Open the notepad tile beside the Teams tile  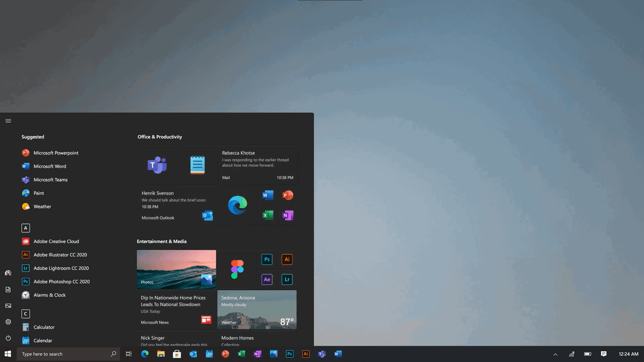[x=197, y=165]
